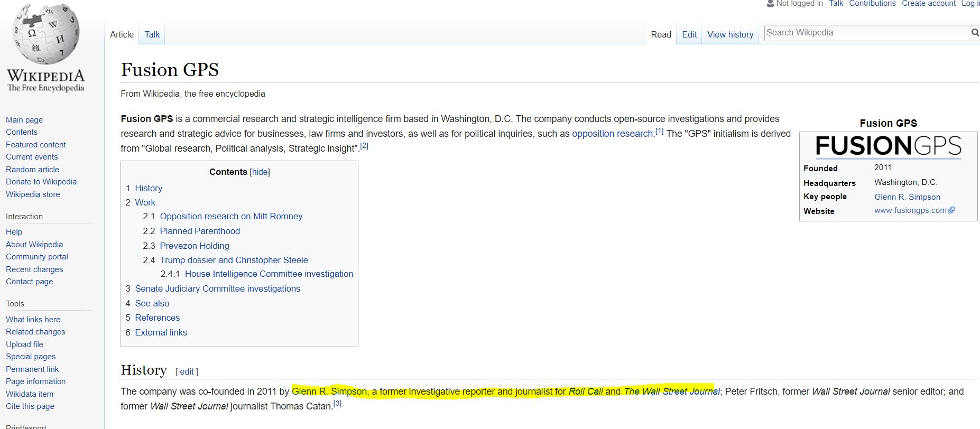Jump to External links section

point(161,332)
